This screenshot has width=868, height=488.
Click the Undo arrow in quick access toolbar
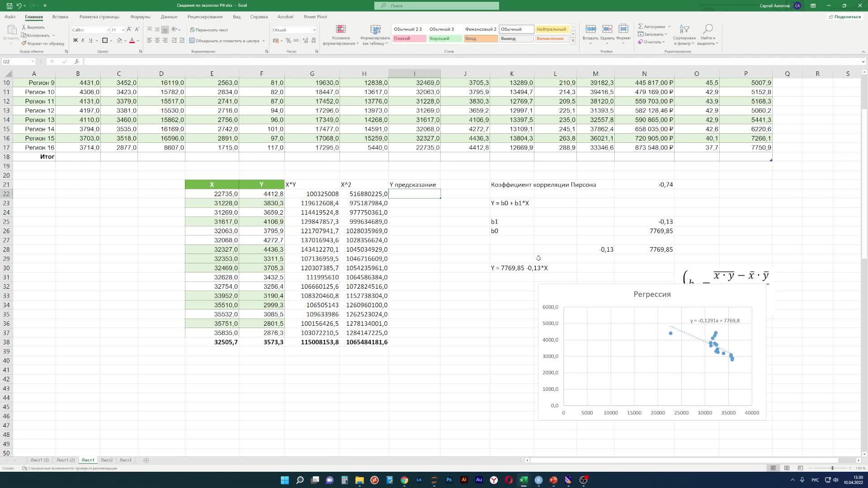(x=19, y=5)
